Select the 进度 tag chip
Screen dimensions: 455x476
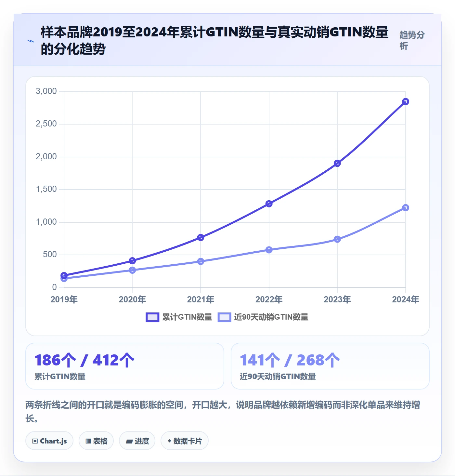coord(137,441)
